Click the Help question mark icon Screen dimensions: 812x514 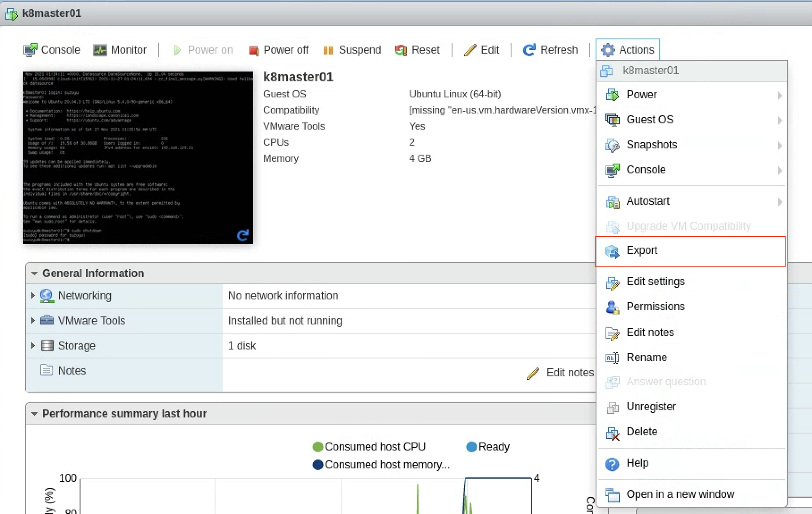(x=612, y=464)
